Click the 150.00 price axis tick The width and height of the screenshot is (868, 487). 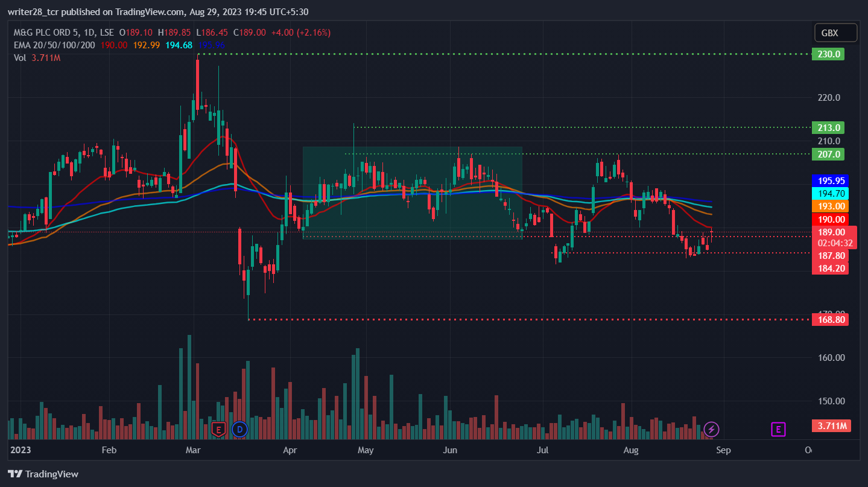point(831,401)
